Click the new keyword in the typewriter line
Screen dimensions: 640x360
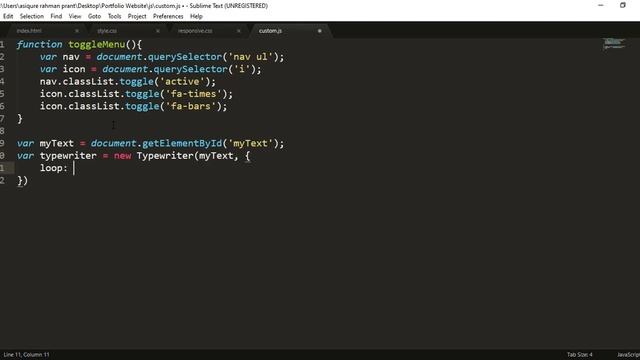[122, 156]
